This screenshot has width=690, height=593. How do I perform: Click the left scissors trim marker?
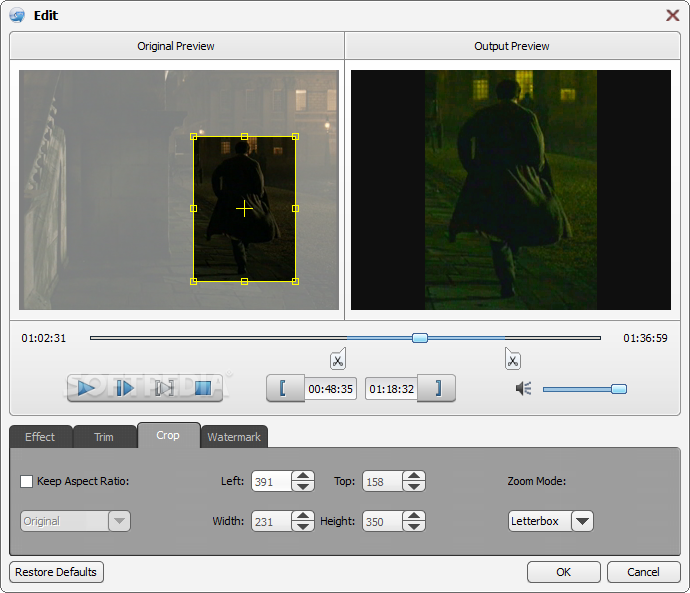click(x=338, y=359)
